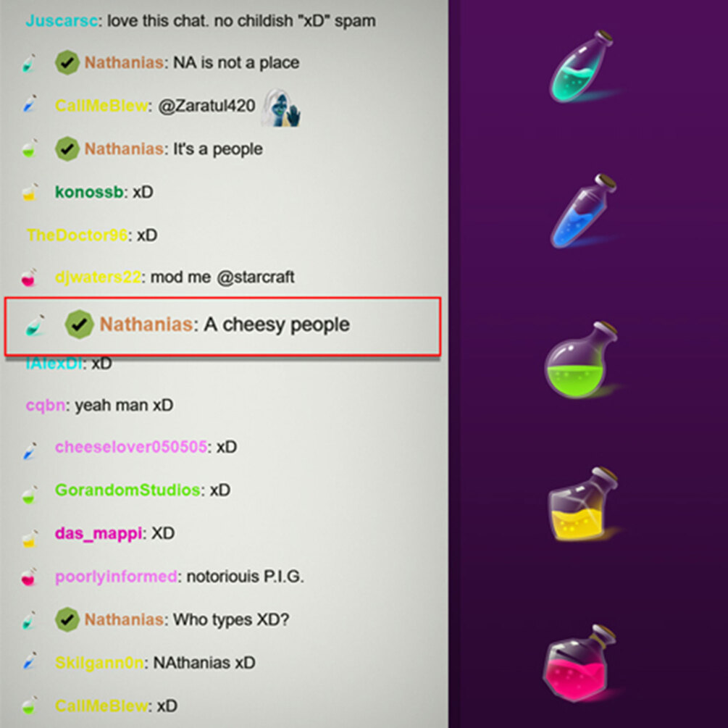Click the large pink potion flask icon
The width and height of the screenshot is (728, 728).
[x=580, y=663]
